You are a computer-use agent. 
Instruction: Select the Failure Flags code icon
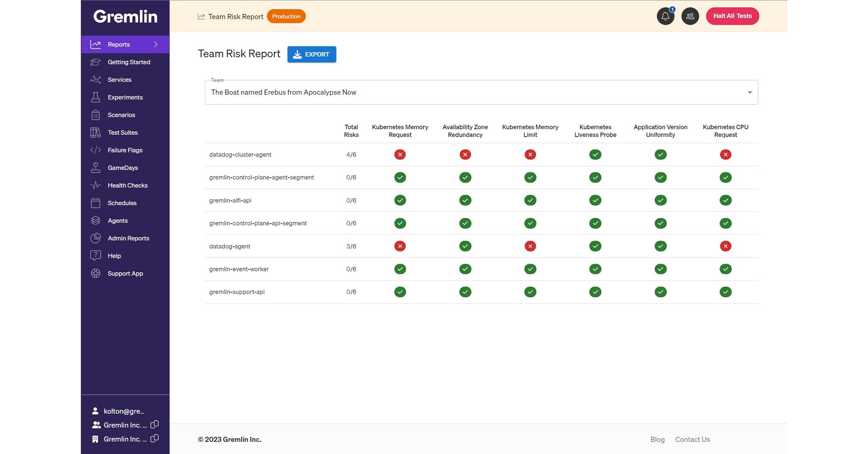point(96,150)
